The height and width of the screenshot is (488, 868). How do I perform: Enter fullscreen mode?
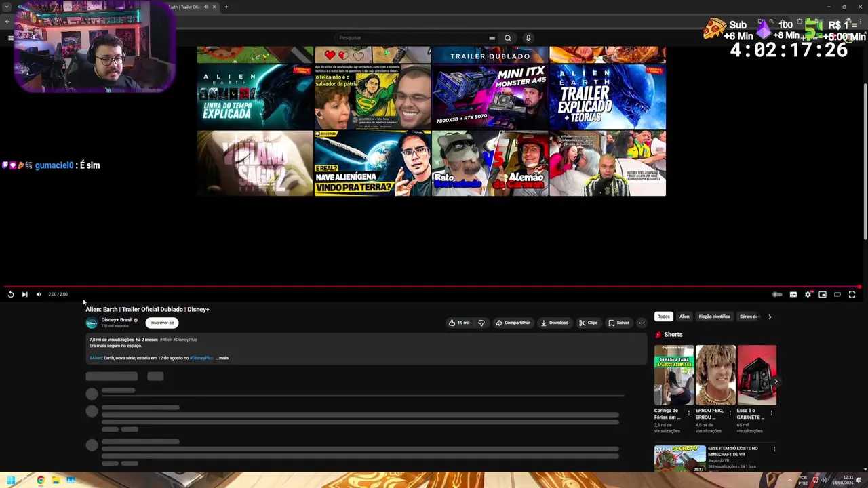(852, 294)
